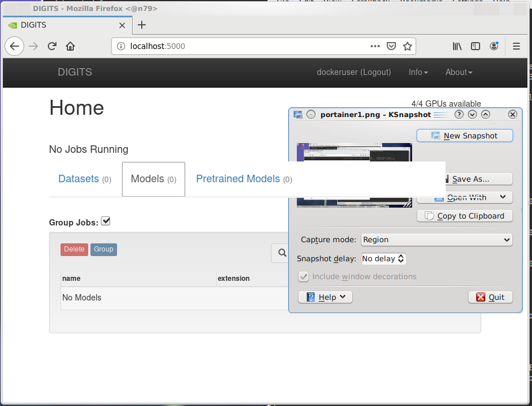Click the No Jobs Running text
The image size is (532, 406).
click(89, 149)
